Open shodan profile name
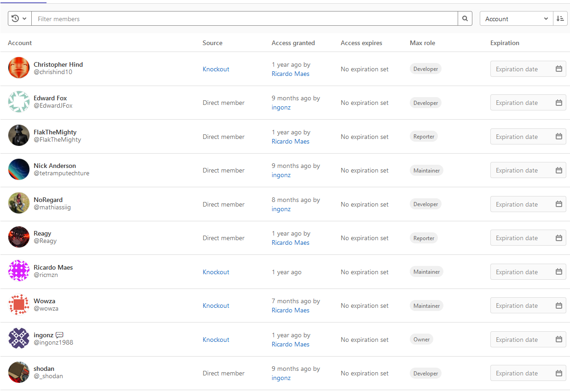Screen dimensions: 570x392 coord(44,369)
